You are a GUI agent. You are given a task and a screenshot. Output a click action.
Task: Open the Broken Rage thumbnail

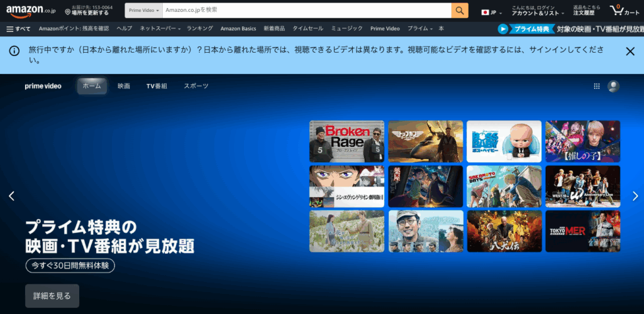[x=347, y=141]
